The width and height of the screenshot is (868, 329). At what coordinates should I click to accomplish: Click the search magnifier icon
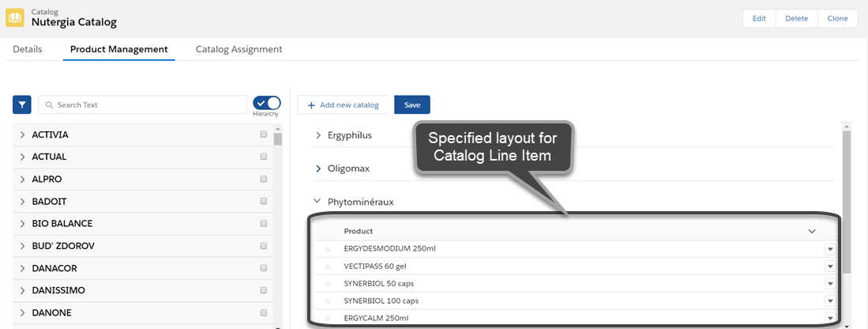49,104
